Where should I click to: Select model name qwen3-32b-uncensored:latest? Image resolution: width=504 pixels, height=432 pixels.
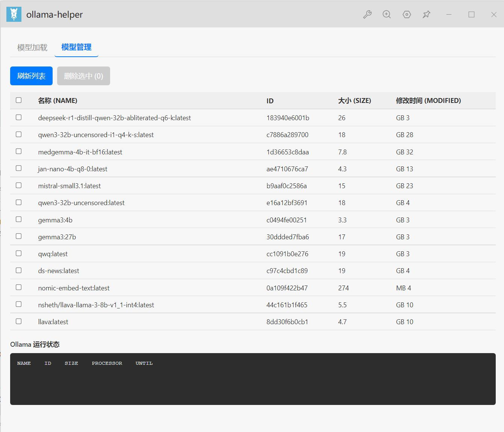(x=81, y=203)
